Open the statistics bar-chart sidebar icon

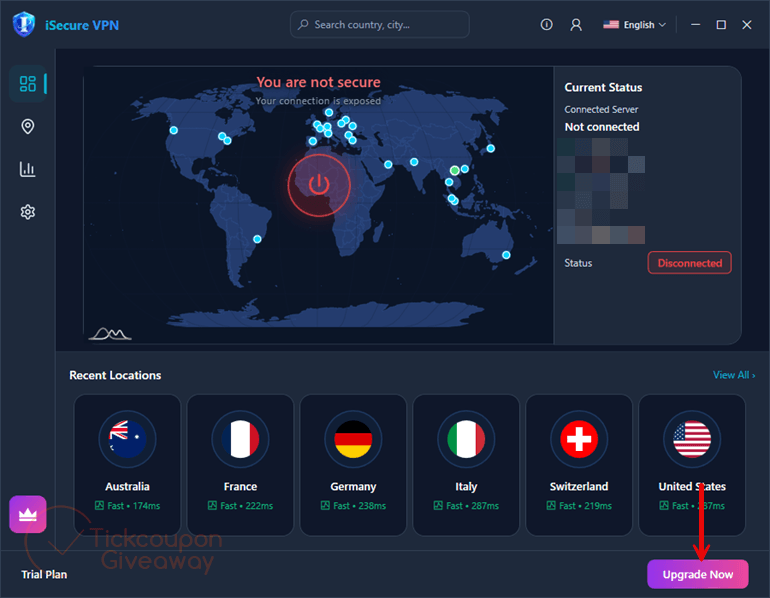coord(28,169)
